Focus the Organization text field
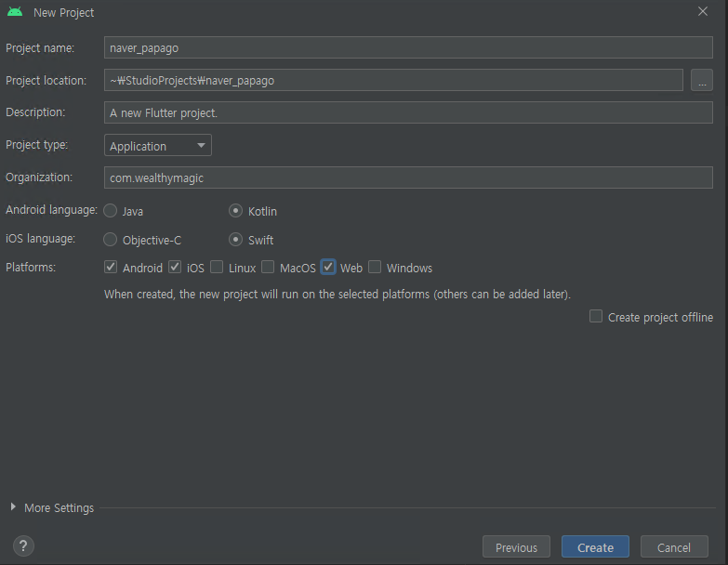This screenshot has width=728, height=565. click(x=408, y=177)
